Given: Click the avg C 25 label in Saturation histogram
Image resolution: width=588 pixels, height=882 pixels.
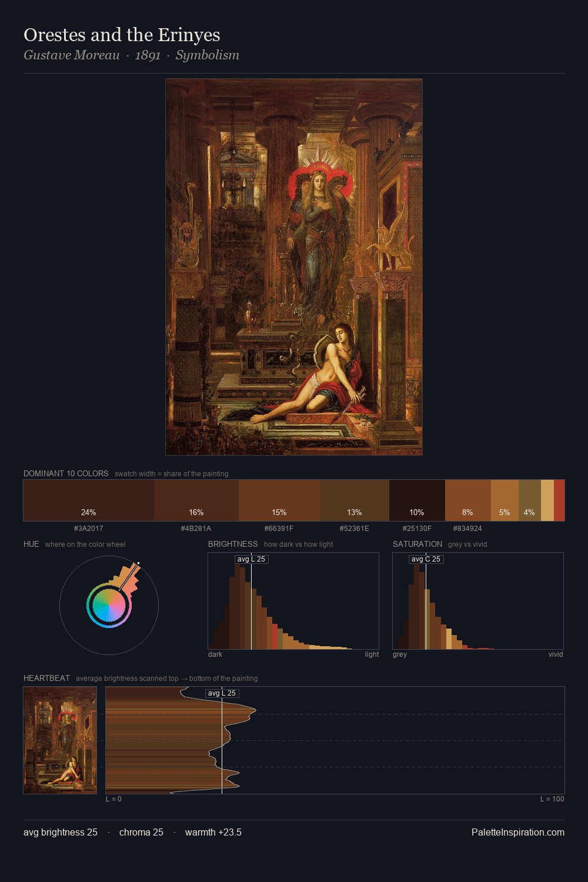Looking at the screenshot, I should [x=426, y=559].
